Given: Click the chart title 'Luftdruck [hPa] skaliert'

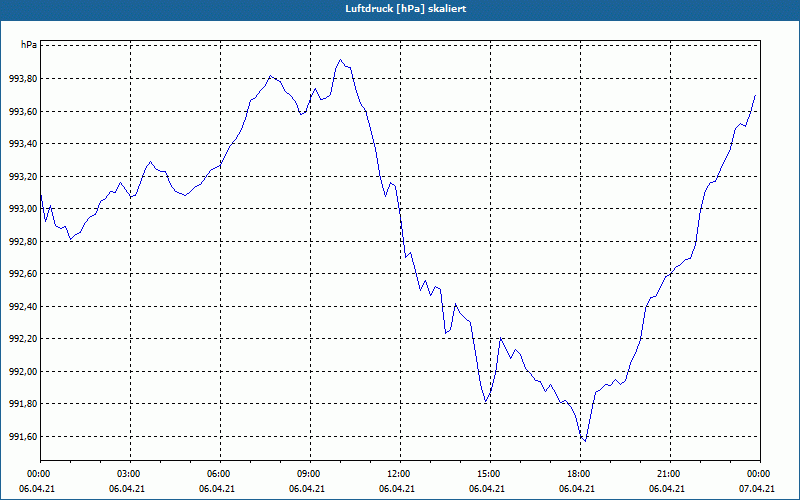Looking at the screenshot, I should pos(406,9).
